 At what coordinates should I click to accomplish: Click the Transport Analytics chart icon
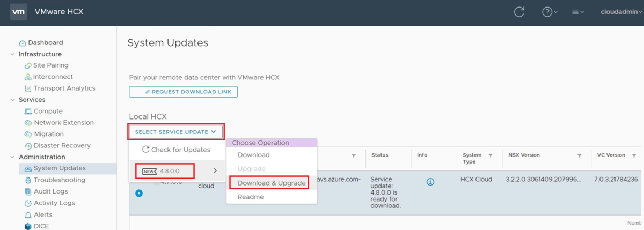[x=28, y=88]
